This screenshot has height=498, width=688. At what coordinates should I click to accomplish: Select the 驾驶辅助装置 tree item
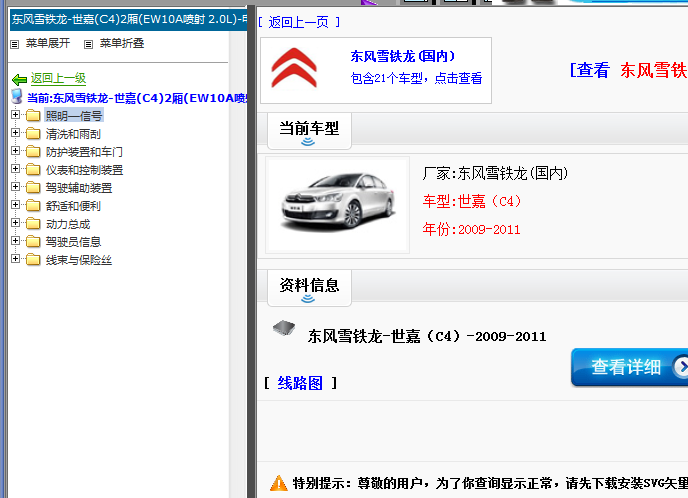click(x=79, y=188)
